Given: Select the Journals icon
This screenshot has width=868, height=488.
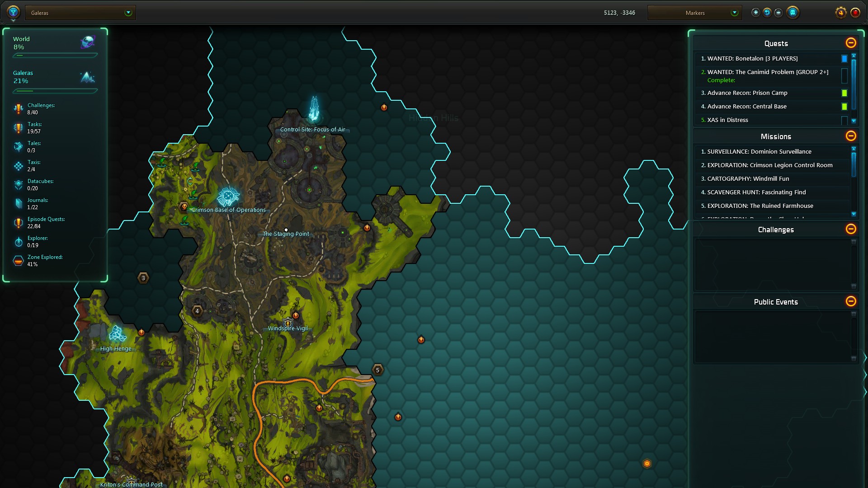Looking at the screenshot, I should pos(18,204).
